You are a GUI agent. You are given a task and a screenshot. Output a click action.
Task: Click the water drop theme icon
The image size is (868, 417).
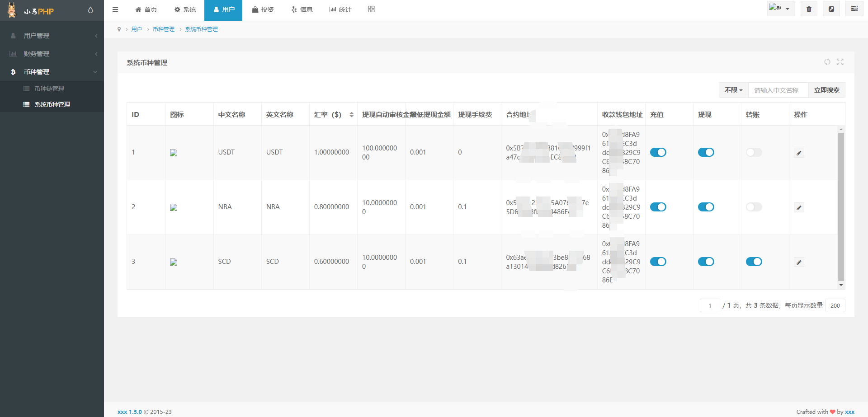(90, 10)
